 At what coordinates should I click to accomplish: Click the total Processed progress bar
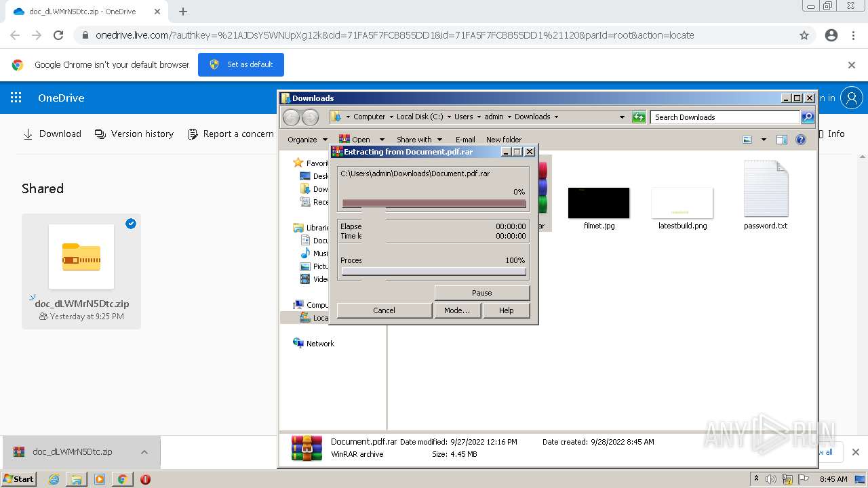coord(434,271)
